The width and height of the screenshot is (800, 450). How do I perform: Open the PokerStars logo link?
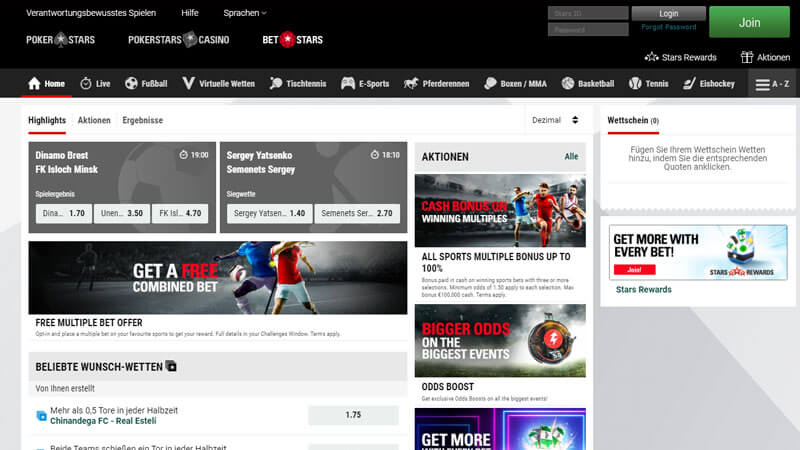pos(60,40)
